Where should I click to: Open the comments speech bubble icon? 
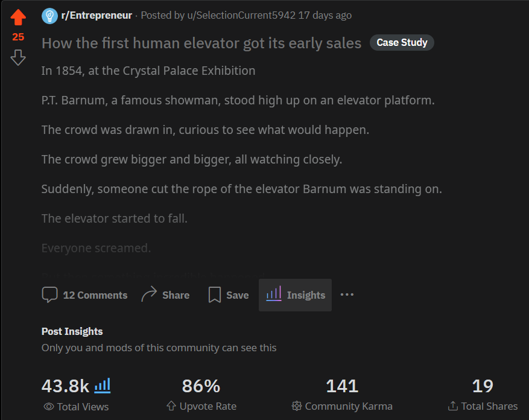point(50,295)
